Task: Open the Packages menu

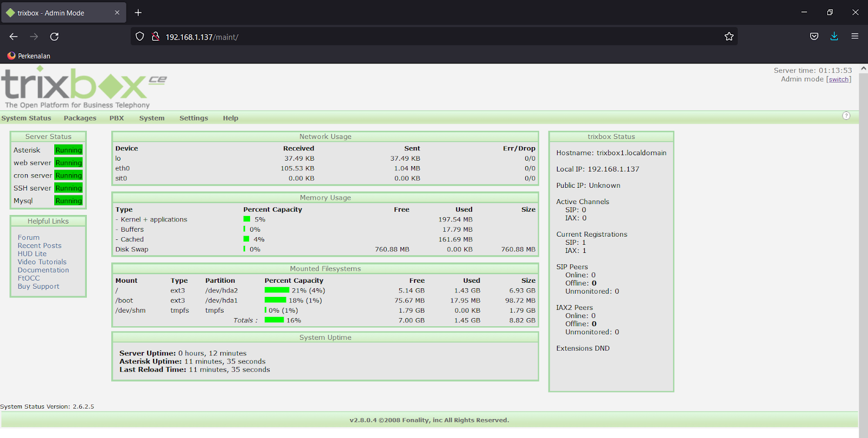Action: tap(80, 118)
